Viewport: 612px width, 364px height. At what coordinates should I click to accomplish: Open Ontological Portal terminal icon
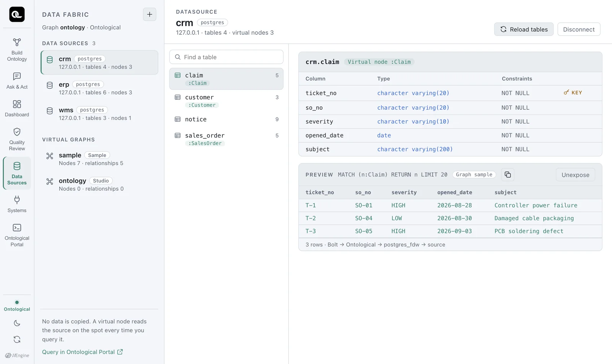pyautogui.click(x=17, y=227)
